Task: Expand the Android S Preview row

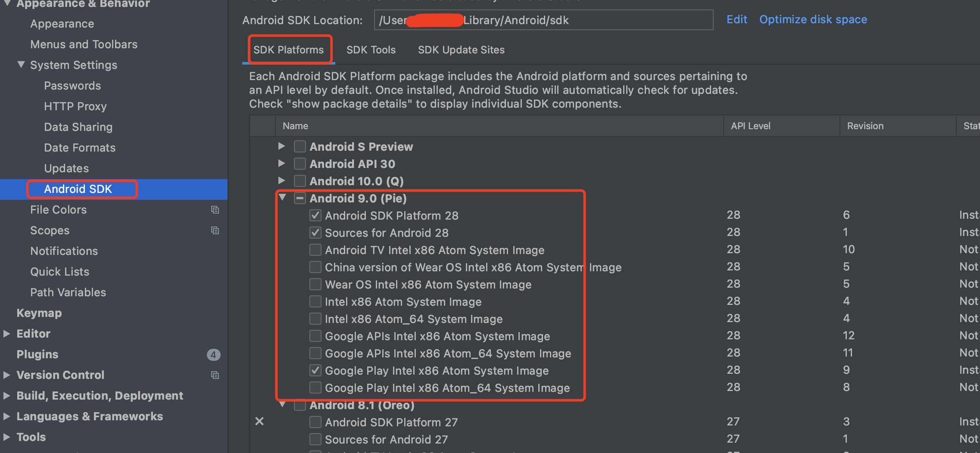Action: click(x=281, y=146)
